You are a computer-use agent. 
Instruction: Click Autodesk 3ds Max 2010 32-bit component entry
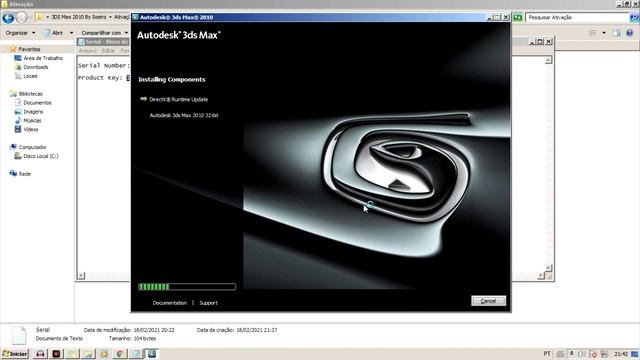coord(184,116)
